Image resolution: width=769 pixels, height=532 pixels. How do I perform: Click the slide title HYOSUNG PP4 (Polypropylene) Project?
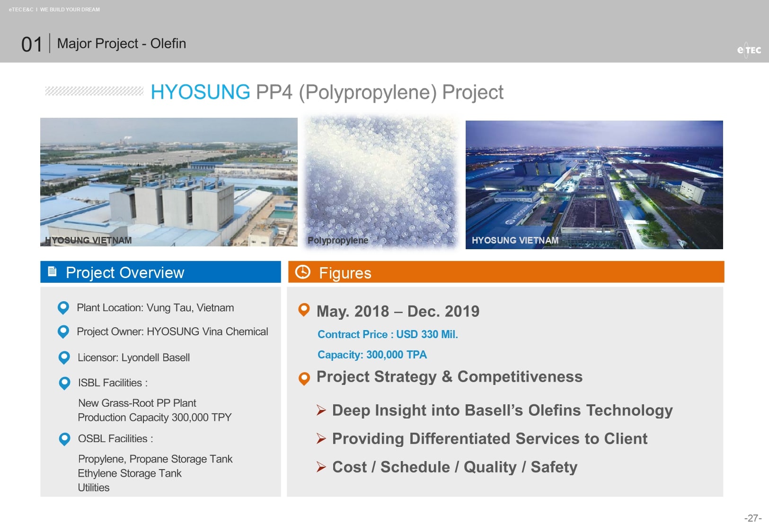(327, 92)
